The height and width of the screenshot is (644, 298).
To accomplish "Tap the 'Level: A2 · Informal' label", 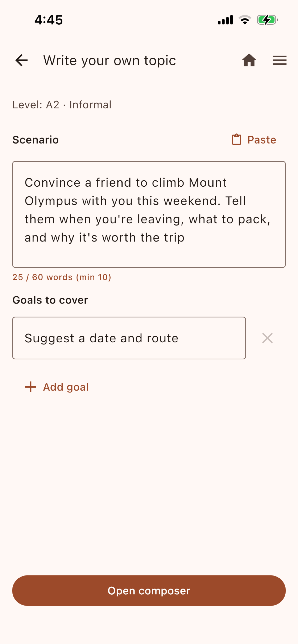I will [62, 105].
